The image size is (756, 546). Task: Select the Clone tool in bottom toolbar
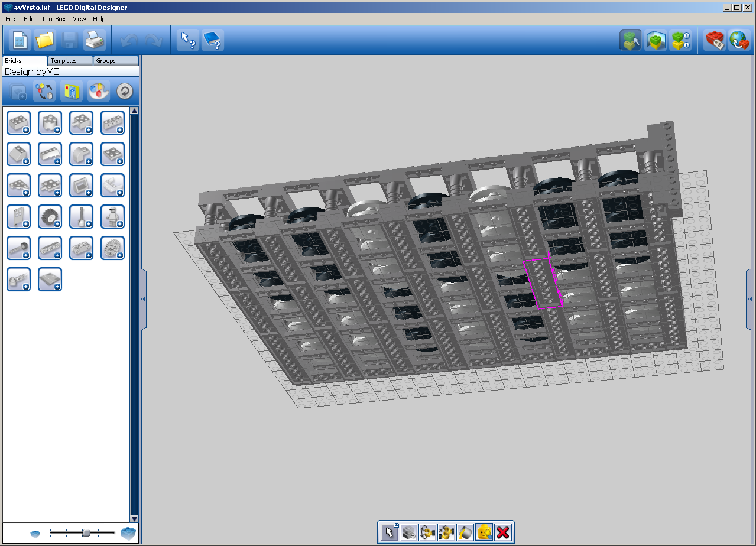408,532
